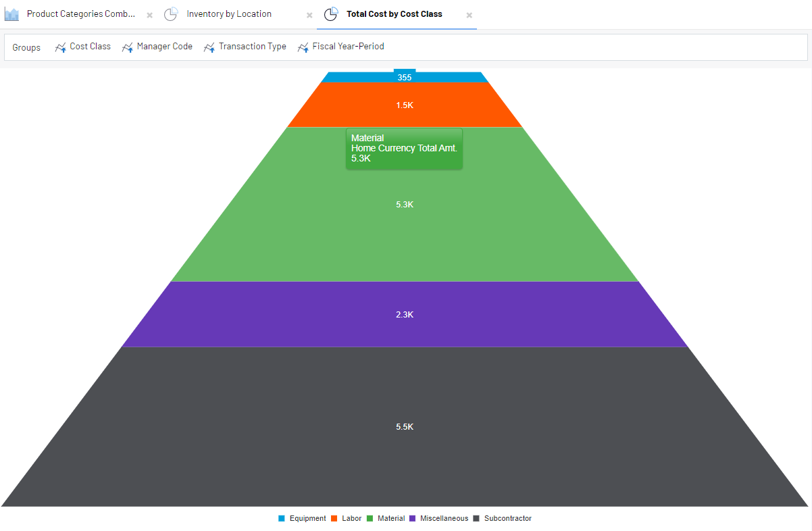Switch to Product Categories Combined tab
812x531 pixels.
pos(80,14)
